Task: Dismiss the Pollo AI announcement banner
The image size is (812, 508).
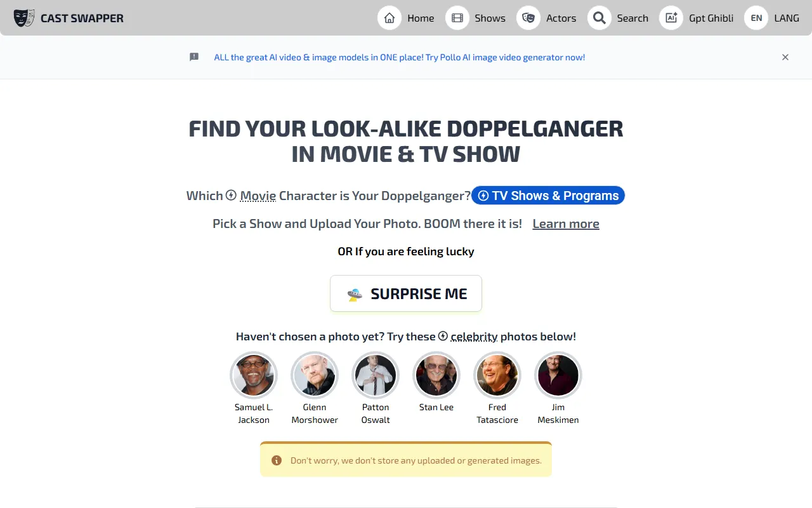Action: tap(785, 57)
